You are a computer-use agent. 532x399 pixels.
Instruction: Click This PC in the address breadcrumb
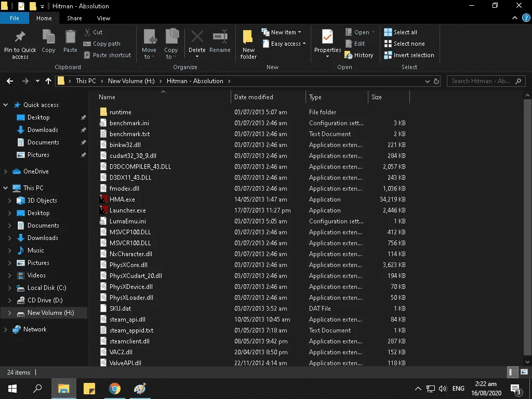coord(86,81)
